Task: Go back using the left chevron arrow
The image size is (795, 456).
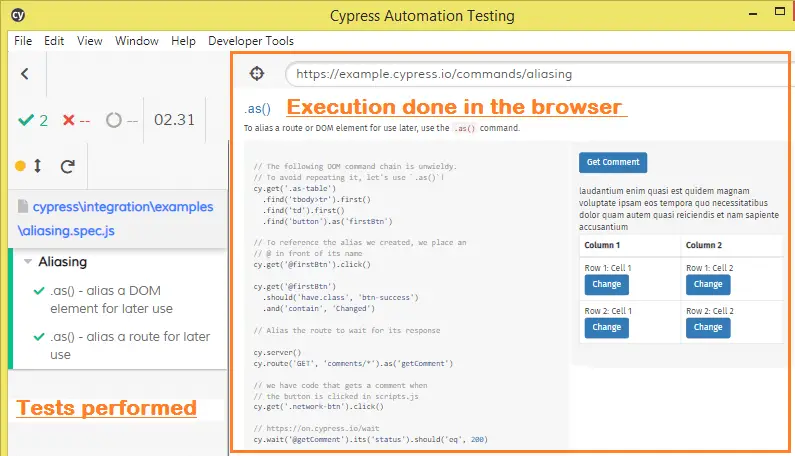Action: point(24,74)
